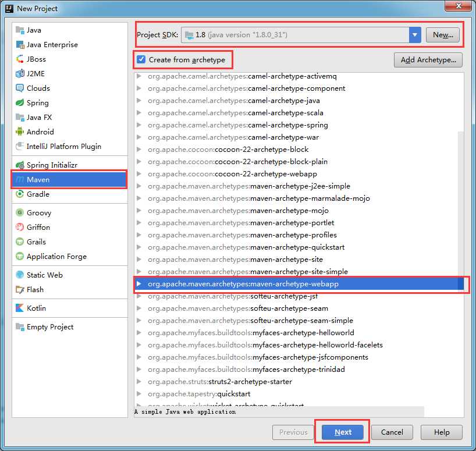Choose the Groovy icon
This screenshot has height=451, width=476.
point(20,213)
